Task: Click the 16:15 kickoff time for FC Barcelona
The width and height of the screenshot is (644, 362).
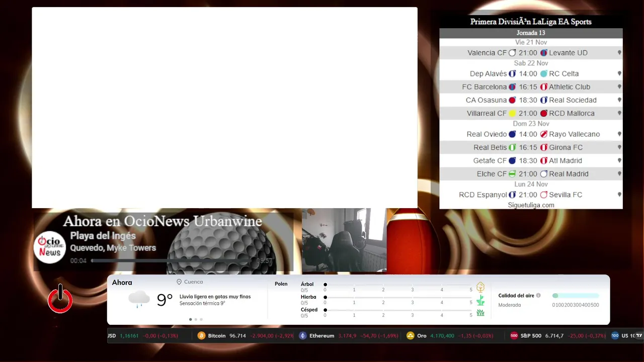Action: pyautogui.click(x=528, y=87)
